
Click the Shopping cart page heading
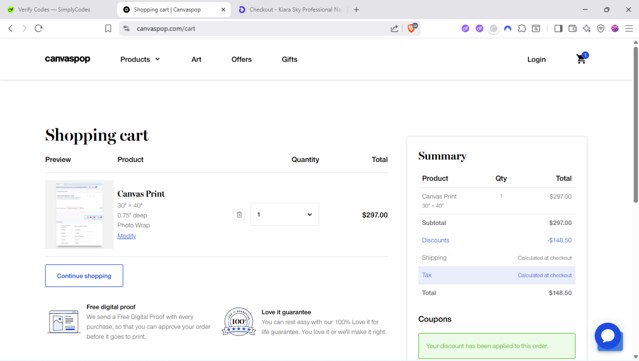coord(97,135)
